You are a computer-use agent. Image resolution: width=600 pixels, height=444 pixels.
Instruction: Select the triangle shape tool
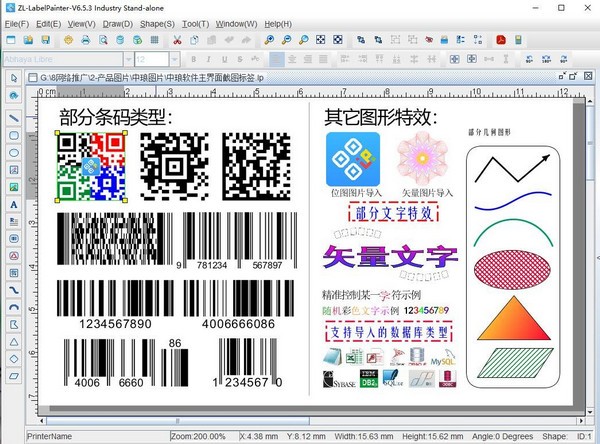pyautogui.click(x=14, y=342)
